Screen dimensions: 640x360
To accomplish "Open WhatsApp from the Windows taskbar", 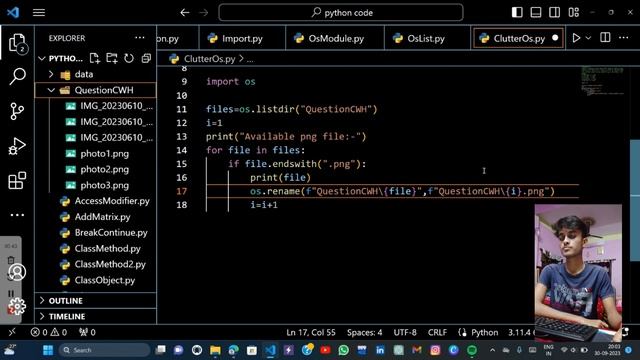I will coord(344,350).
